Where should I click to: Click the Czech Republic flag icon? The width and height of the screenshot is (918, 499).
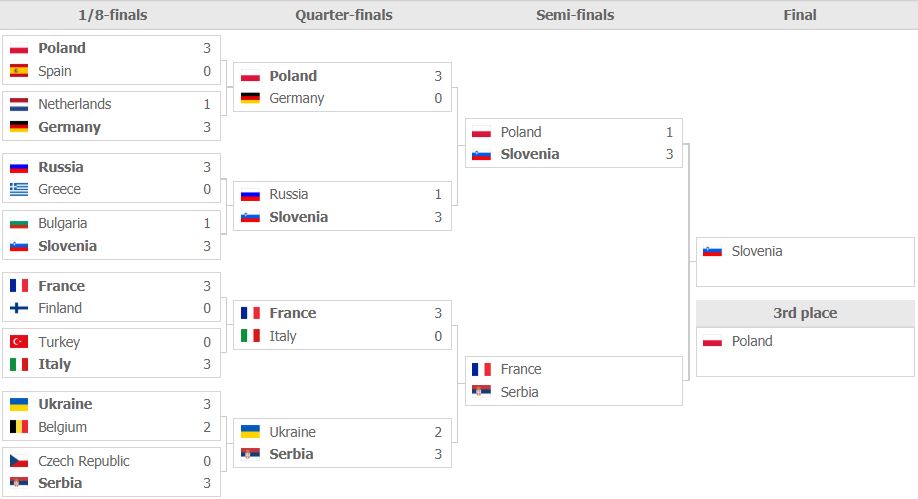tap(19, 461)
